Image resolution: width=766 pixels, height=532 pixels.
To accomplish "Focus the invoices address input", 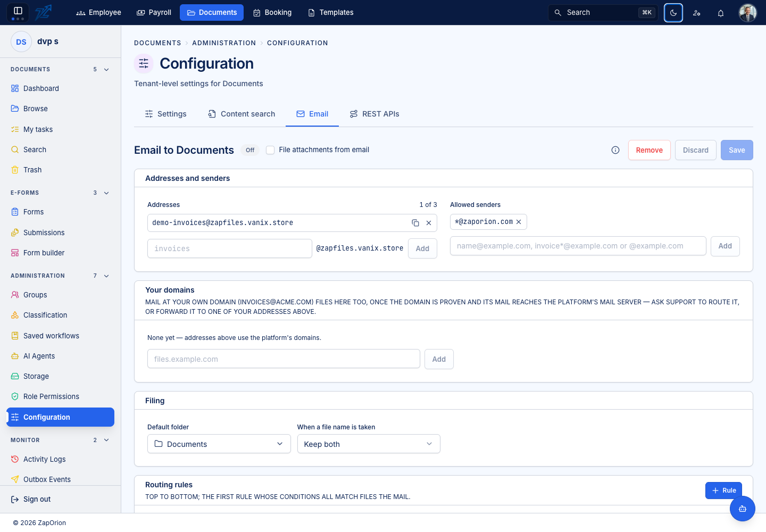I will click(230, 248).
